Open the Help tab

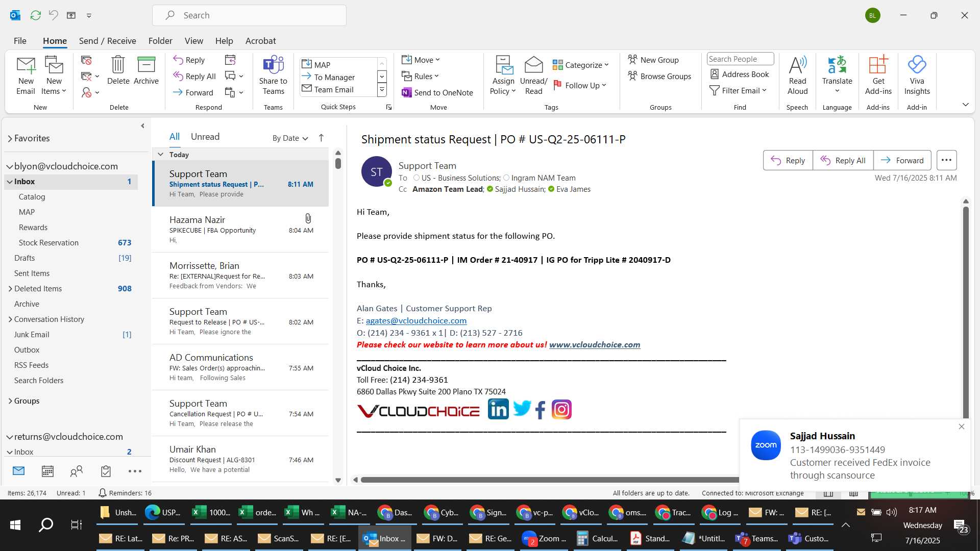(224, 41)
